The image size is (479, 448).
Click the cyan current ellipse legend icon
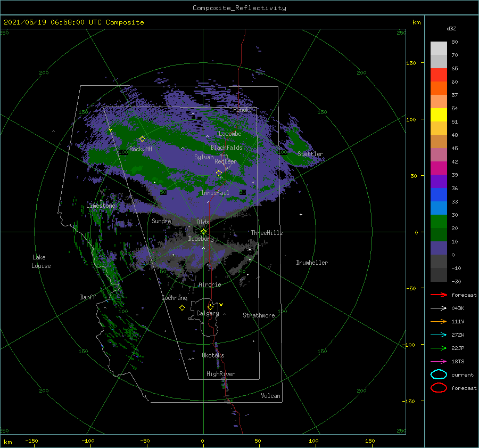point(439,374)
